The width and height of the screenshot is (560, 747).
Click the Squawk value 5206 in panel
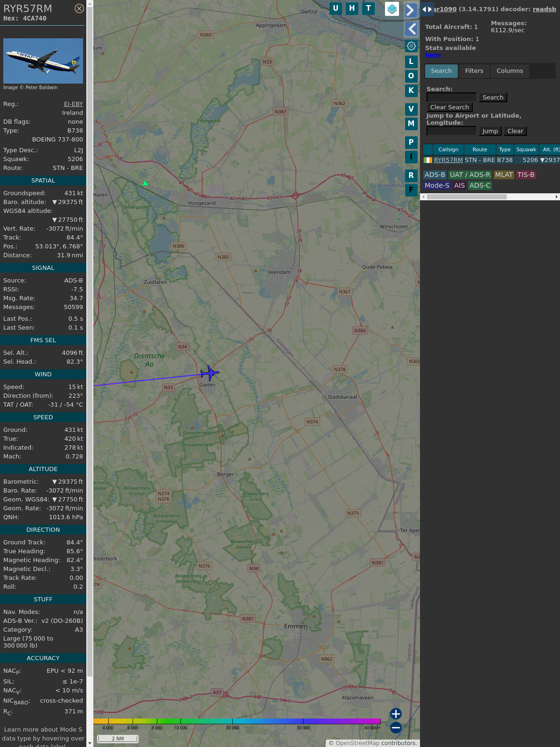pos(75,159)
